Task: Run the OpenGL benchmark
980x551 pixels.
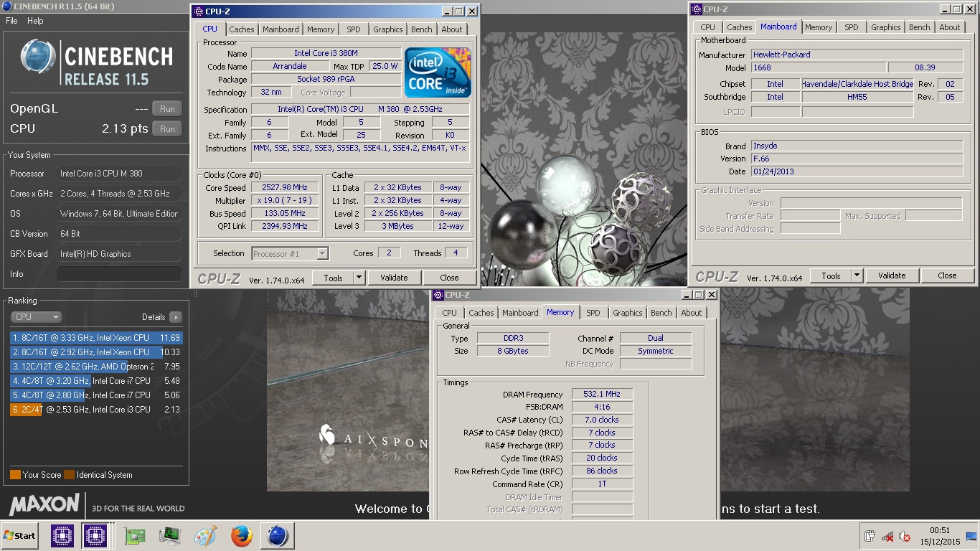Action: (167, 109)
